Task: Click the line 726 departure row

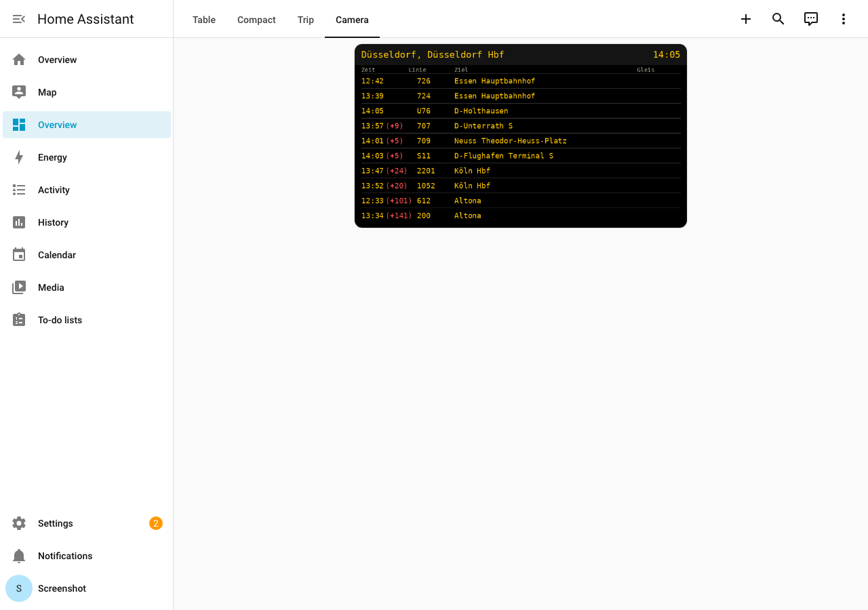Action: 521,81
